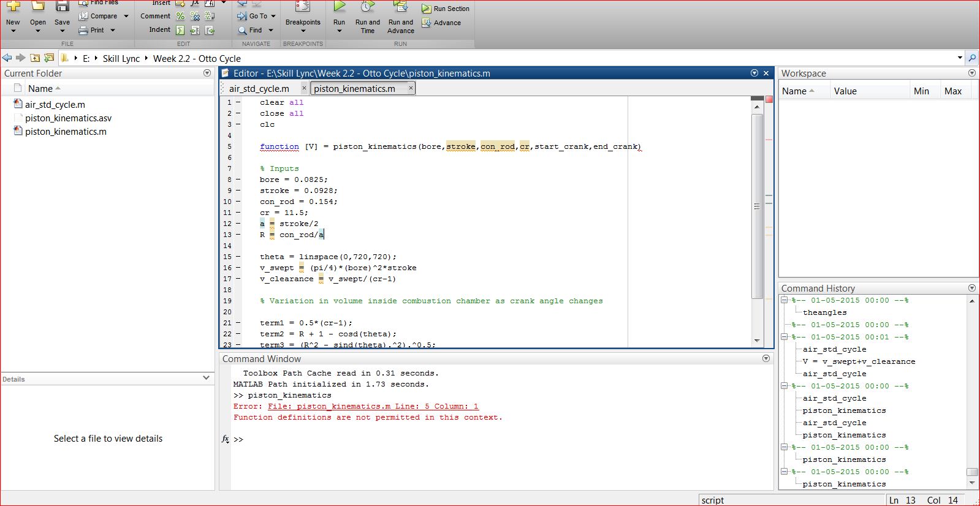Open the Breakpoints dropdown arrow
This screenshot has width=980, height=506.
pos(303,31)
